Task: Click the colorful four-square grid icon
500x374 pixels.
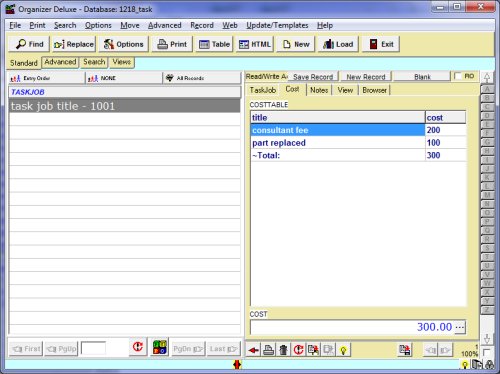Action: (159, 347)
